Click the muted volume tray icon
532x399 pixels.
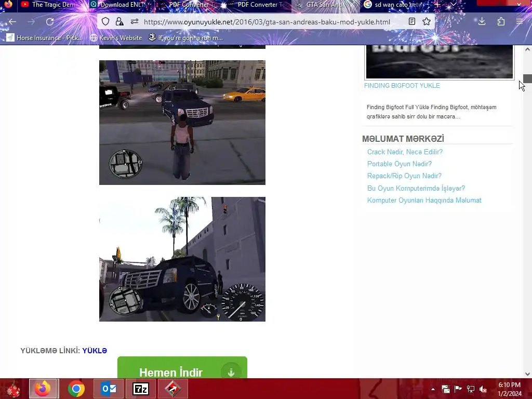click(x=483, y=389)
